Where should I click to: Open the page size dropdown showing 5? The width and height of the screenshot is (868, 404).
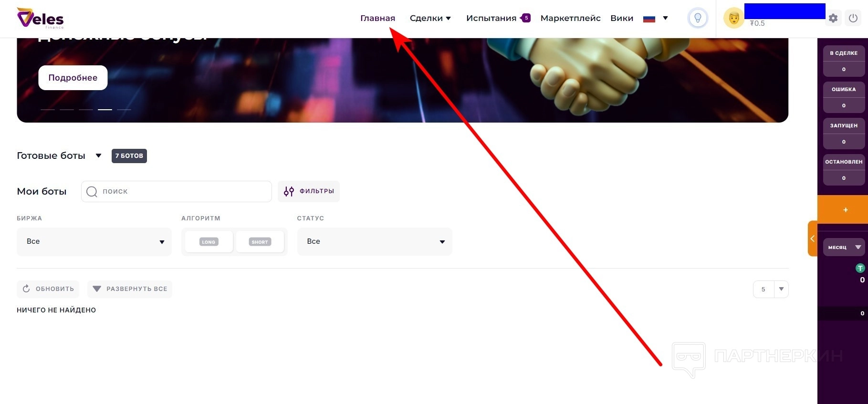click(x=771, y=289)
